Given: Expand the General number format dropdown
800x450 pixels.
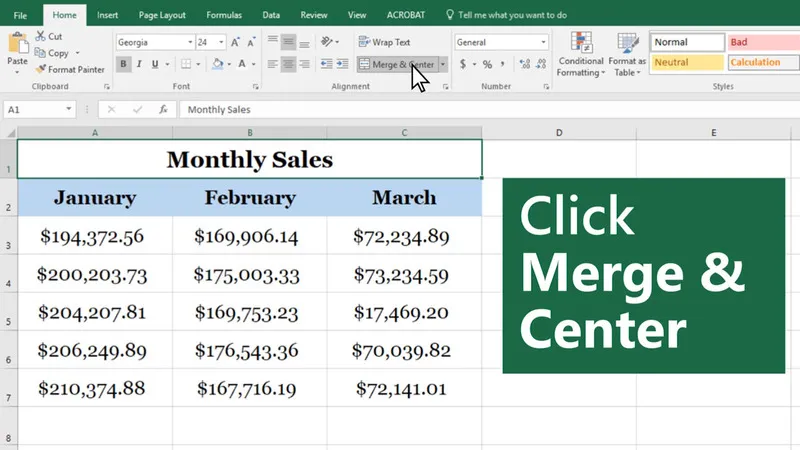Looking at the screenshot, I should [543, 43].
